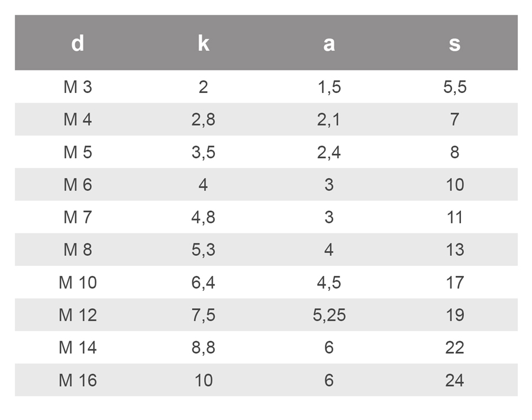Click the 'd' column header
Image resolution: width=532 pixels, height=420 pixels.
78,43
